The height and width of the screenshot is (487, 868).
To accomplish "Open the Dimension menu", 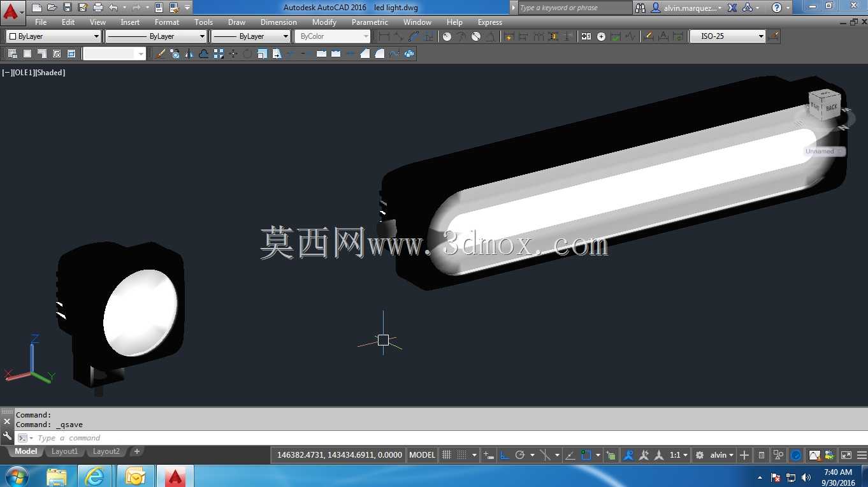I will pyautogui.click(x=278, y=22).
